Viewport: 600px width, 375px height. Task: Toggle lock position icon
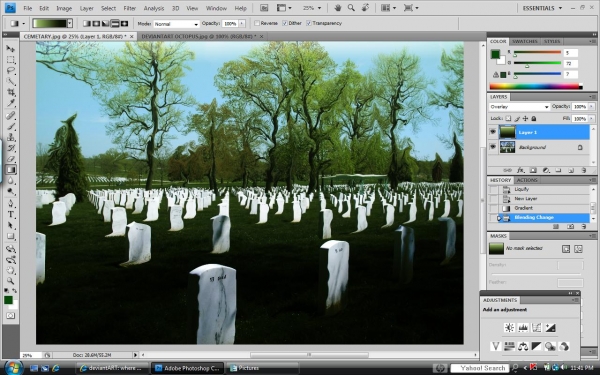coord(525,119)
